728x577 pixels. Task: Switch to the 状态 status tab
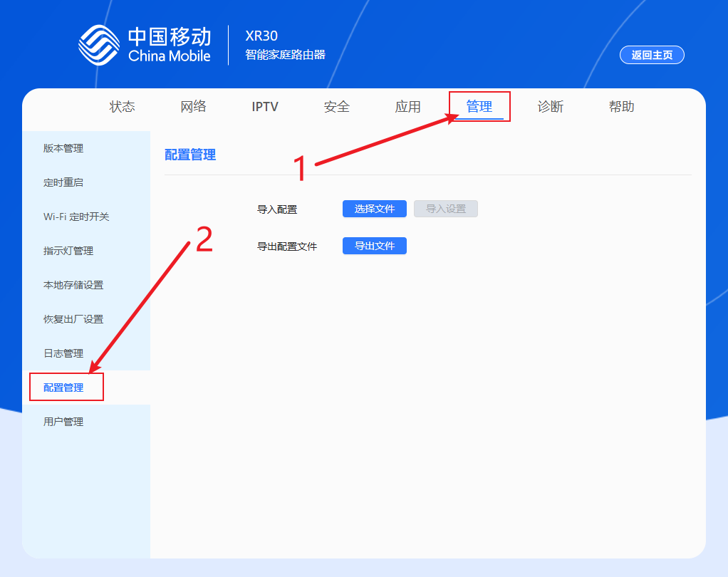123,106
